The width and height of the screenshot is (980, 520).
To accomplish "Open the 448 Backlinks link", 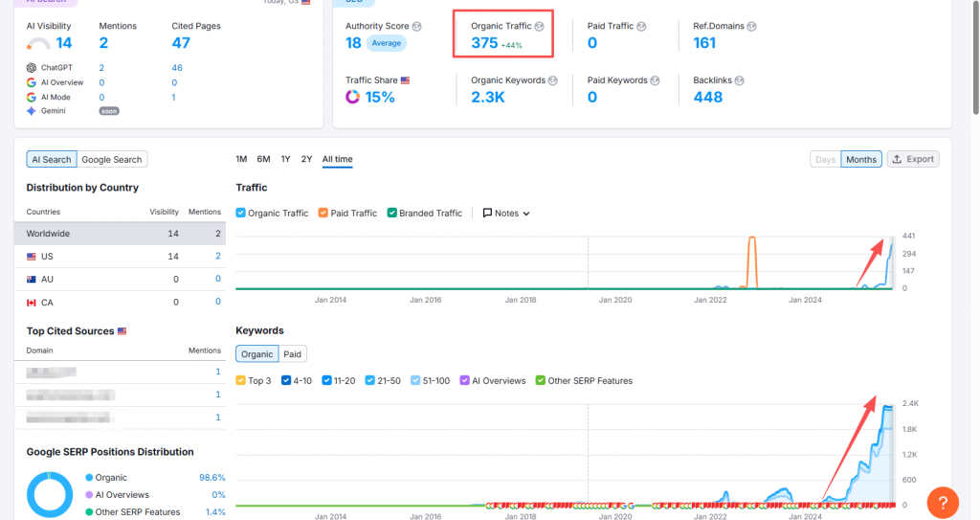I will pos(707,97).
